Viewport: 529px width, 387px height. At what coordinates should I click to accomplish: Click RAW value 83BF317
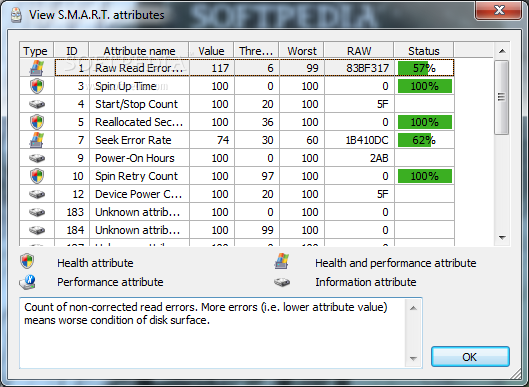367,68
